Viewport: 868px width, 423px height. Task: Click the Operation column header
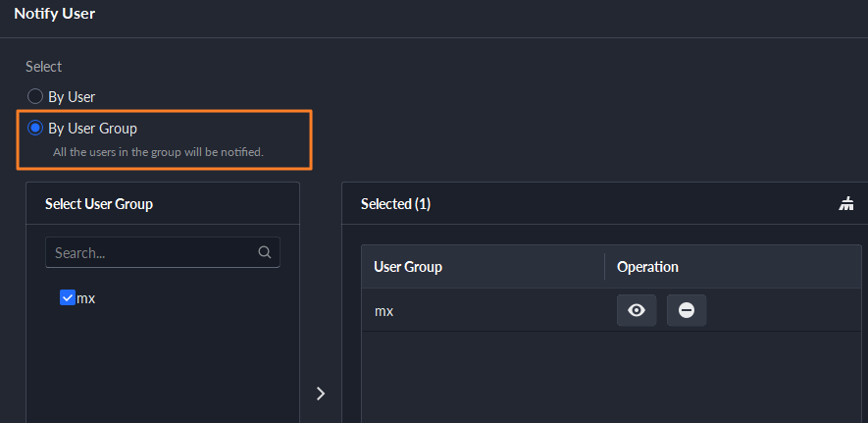point(647,267)
